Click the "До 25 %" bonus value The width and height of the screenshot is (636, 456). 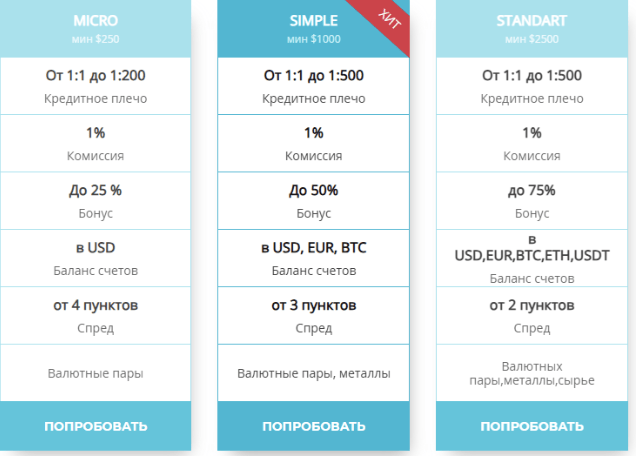click(x=95, y=190)
